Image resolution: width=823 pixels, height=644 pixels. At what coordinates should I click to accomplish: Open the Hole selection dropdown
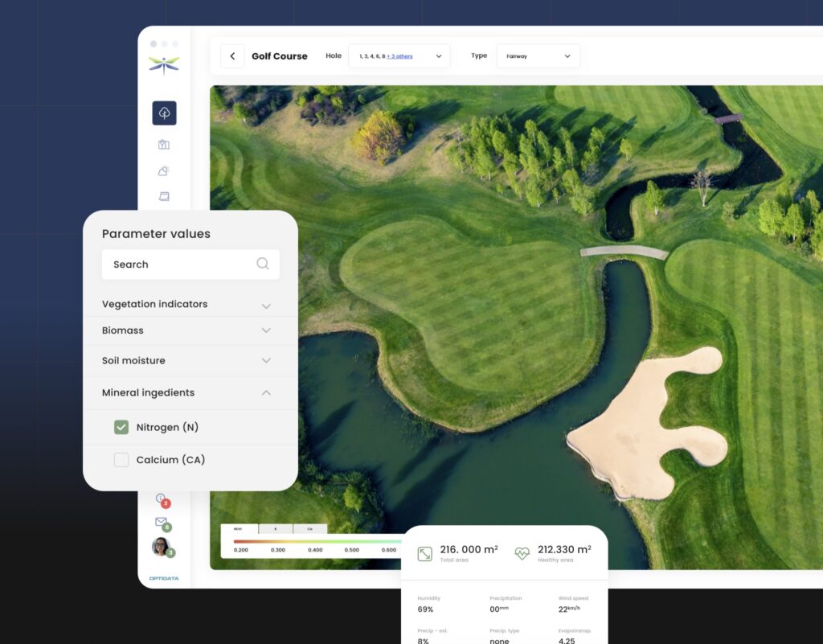439,56
